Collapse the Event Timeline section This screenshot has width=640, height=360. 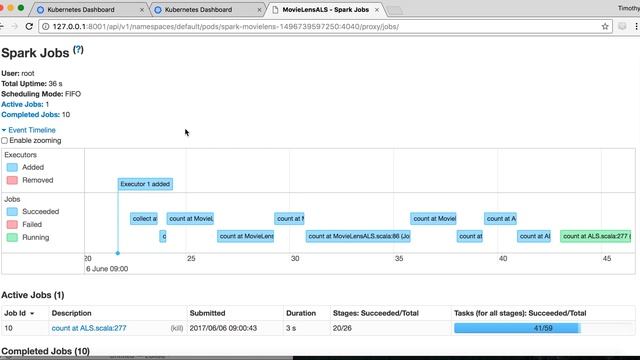tap(29, 130)
